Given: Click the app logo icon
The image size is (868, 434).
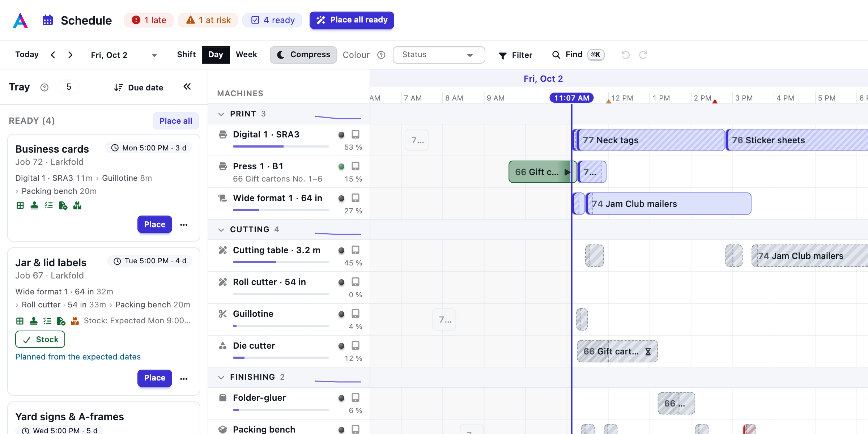Looking at the screenshot, I should pos(20,20).
